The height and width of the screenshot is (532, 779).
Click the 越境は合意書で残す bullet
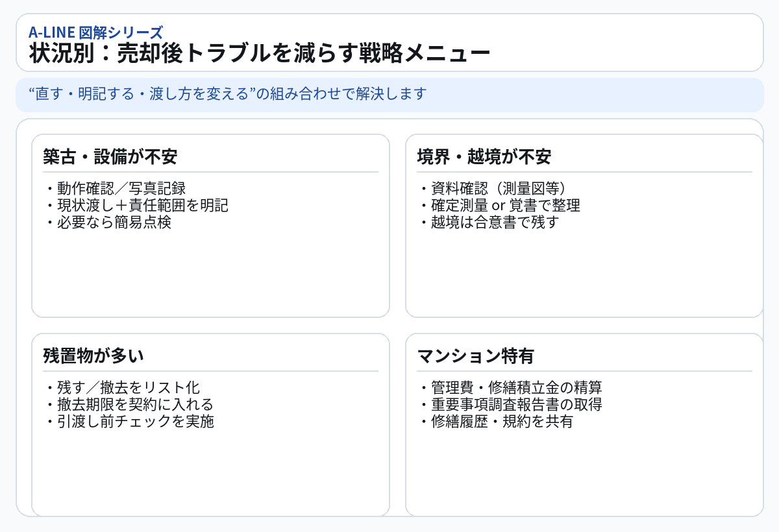coord(488,223)
